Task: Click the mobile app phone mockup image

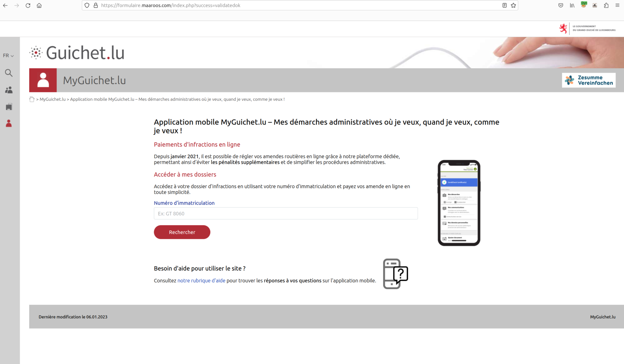Action: 459,203
